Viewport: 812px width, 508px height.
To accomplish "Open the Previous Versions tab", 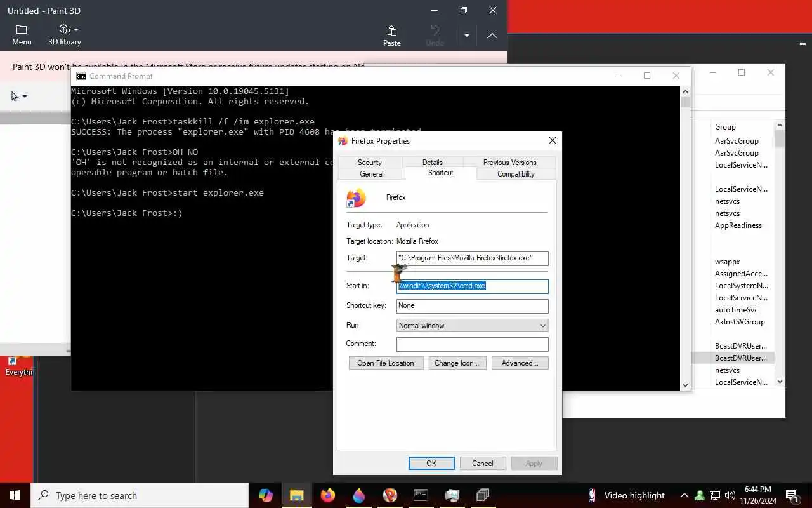I will 509,162.
